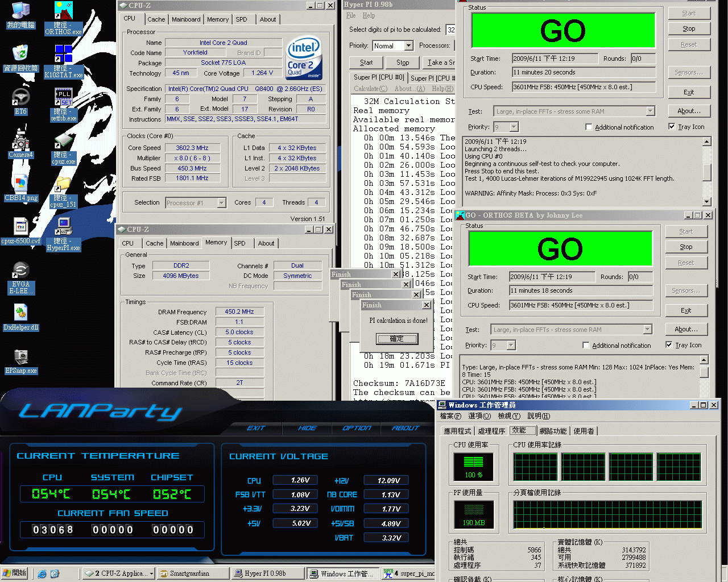Click Stop in upper ORTHOS window
Image resolution: width=728 pixels, height=582 pixels.
(689, 28)
